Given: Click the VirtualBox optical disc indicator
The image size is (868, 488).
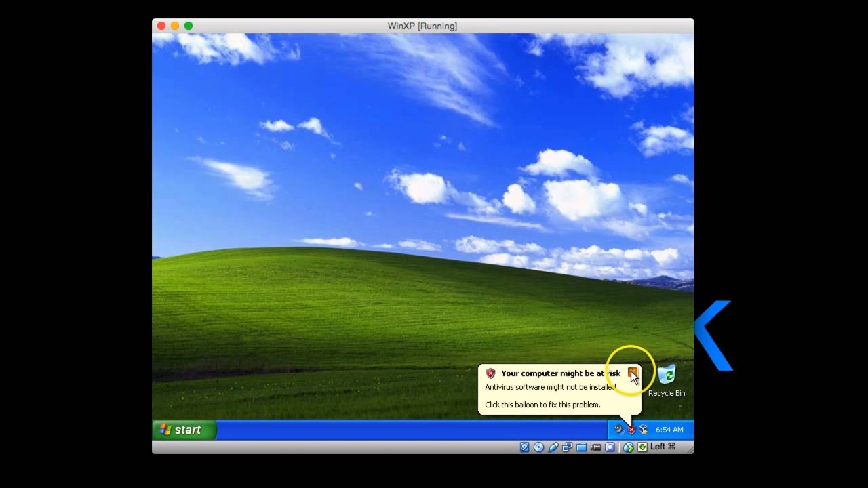Looking at the screenshot, I should (x=538, y=447).
